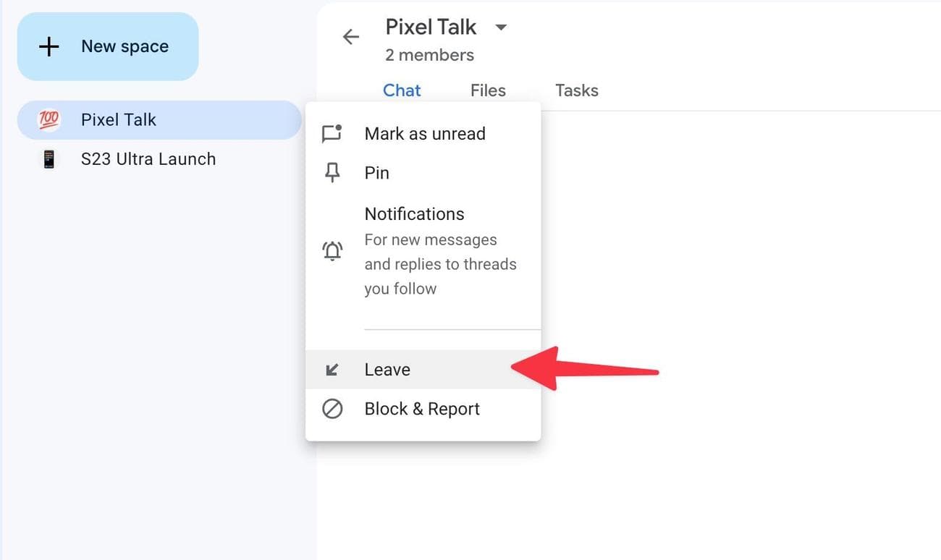
Task: Click the plus icon in New space
Action: tap(48, 47)
